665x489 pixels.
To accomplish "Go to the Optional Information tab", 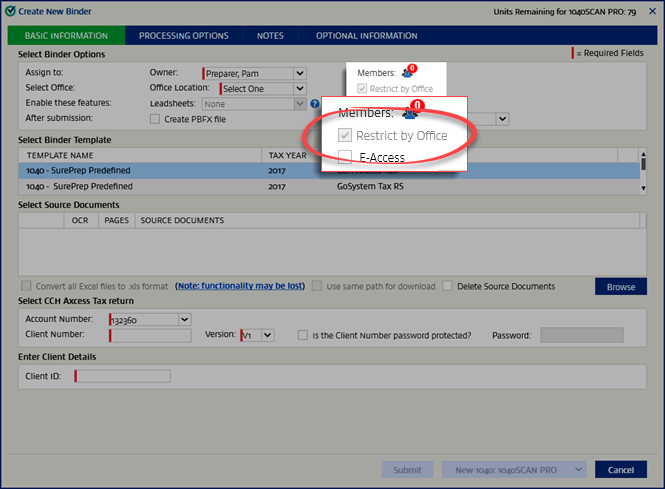I will tap(366, 36).
